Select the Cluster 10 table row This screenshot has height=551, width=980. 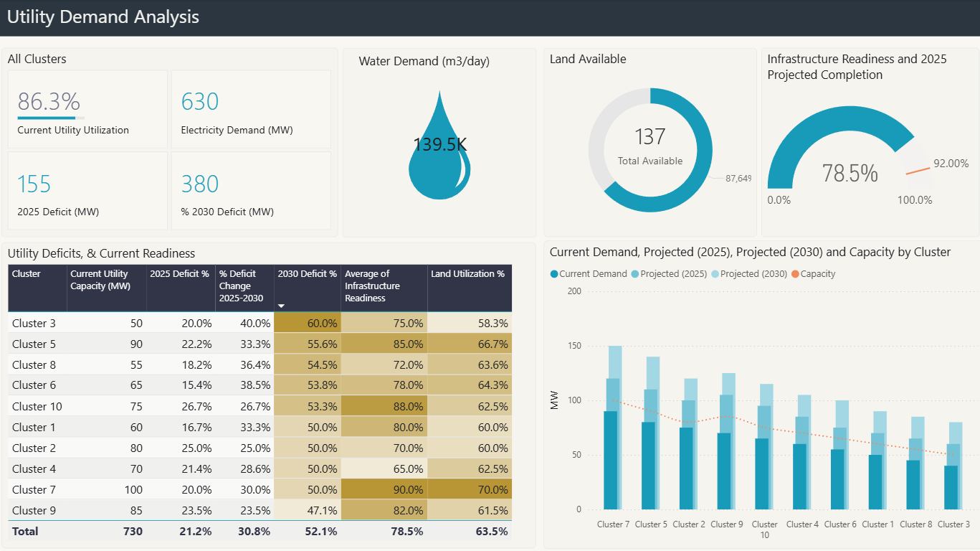click(37, 407)
